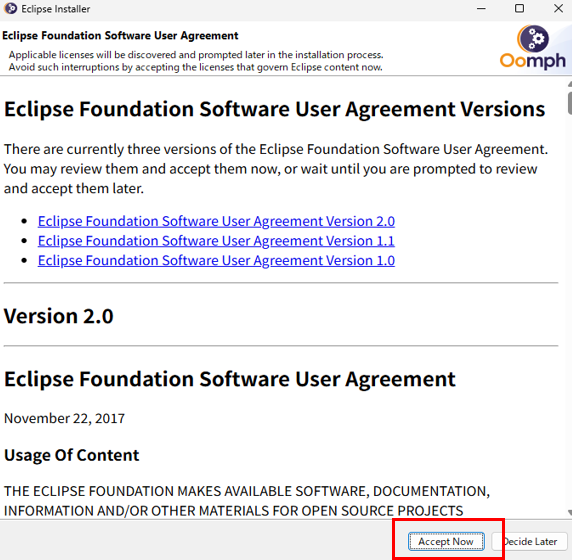This screenshot has width=572, height=560.
Task: Close the Eclipse Installer window
Action: pos(558,8)
